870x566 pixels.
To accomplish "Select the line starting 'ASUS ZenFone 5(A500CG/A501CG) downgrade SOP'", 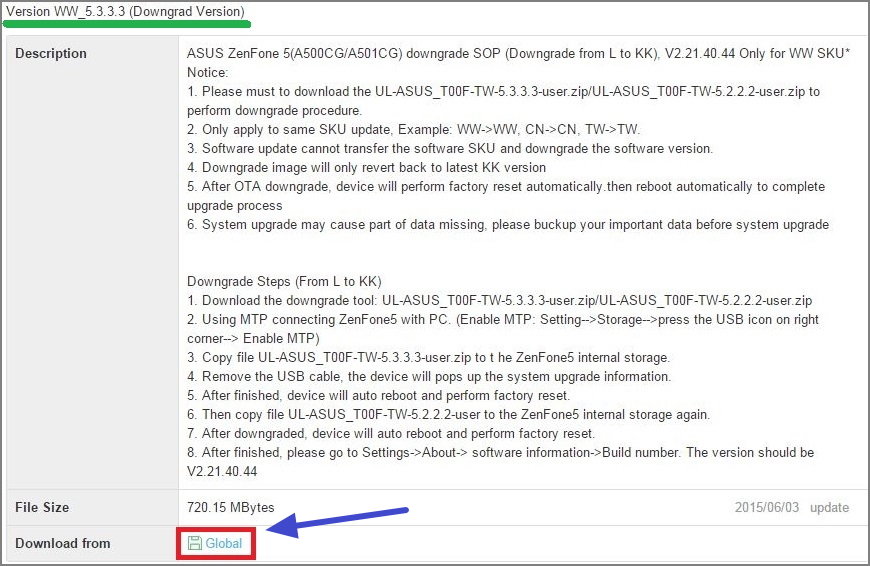I will [x=518, y=53].
